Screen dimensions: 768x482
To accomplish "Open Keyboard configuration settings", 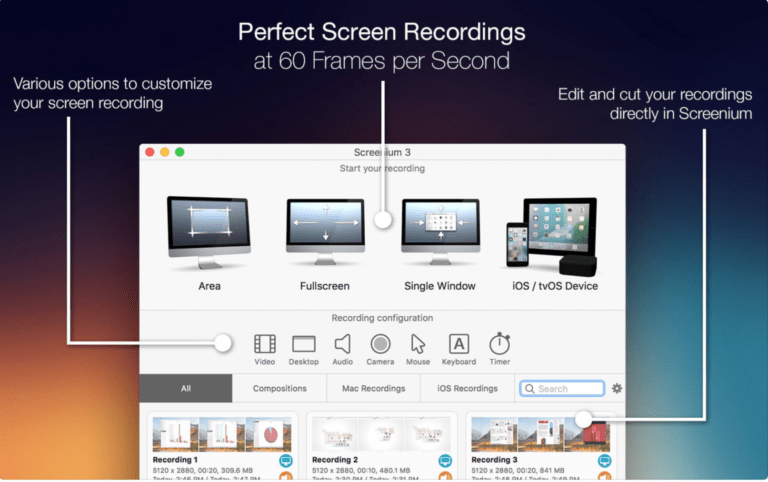I will point(459,349).
